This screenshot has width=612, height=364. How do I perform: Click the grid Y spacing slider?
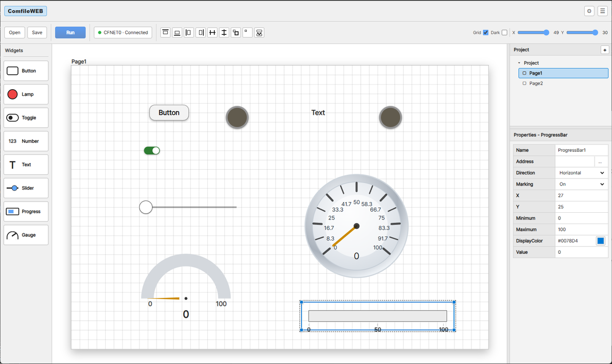click(x=582, y=32)
